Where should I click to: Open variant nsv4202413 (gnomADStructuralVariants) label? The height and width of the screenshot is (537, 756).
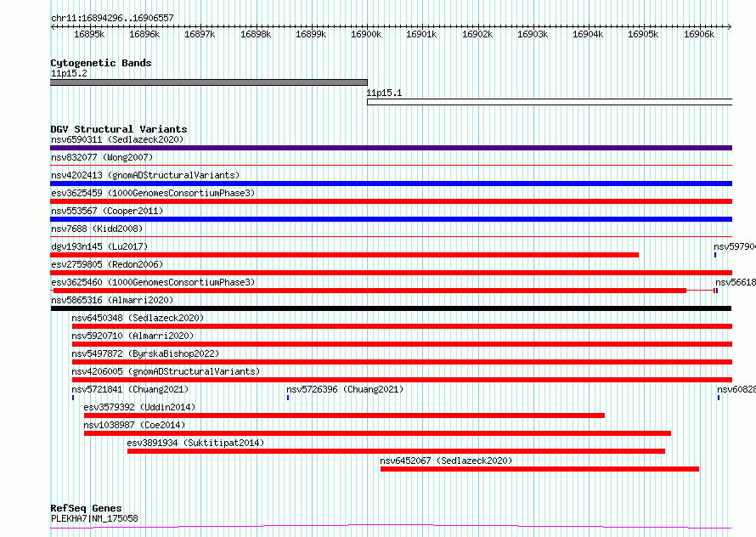(145, 175)
